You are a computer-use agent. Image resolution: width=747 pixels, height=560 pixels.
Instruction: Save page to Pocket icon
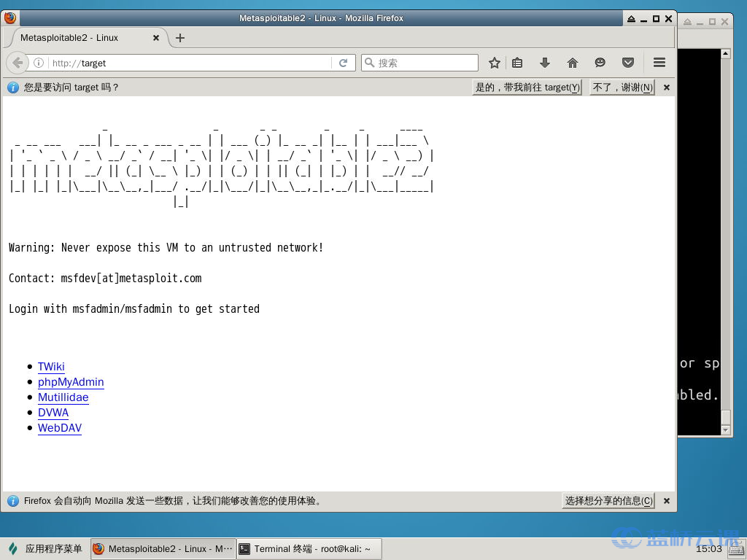628,63
